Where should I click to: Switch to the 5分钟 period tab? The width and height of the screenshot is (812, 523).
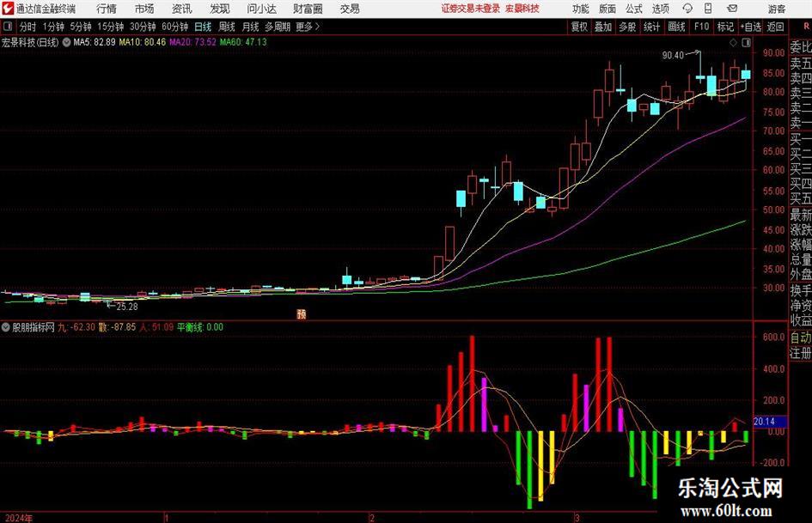(81, 27)
